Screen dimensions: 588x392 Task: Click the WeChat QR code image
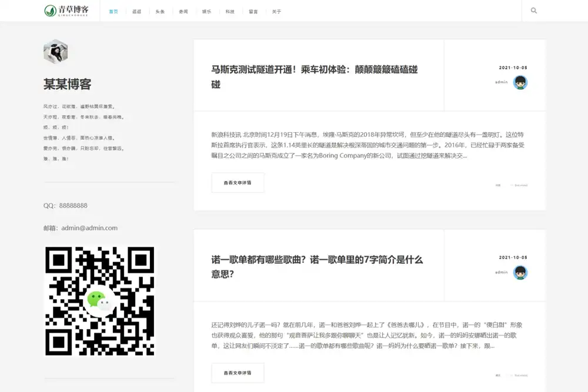point(100,301)
